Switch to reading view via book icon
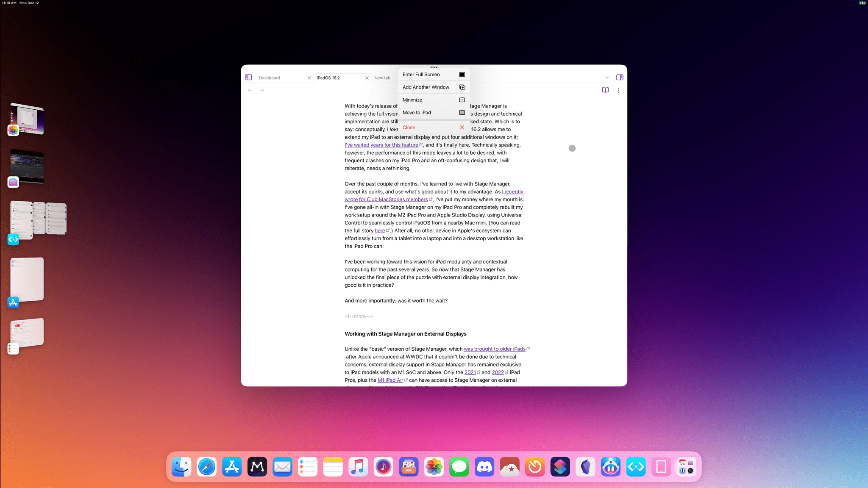The width and height of the screenshot is (868, 488). click(605, 90)
